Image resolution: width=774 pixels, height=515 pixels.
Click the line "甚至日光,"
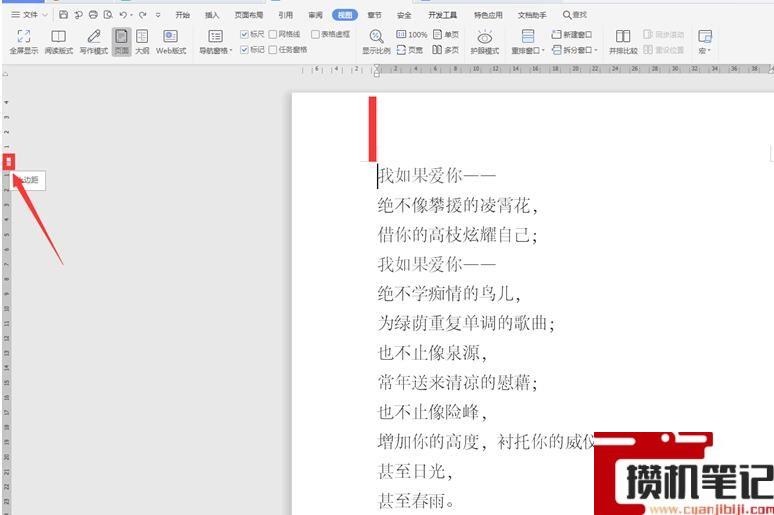[415, 472]
